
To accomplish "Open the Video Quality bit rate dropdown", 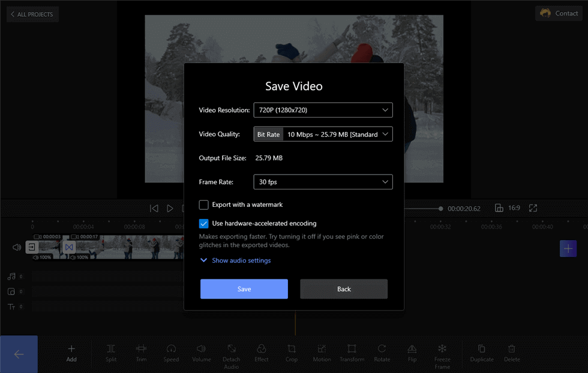I will [x=323, y=134].
